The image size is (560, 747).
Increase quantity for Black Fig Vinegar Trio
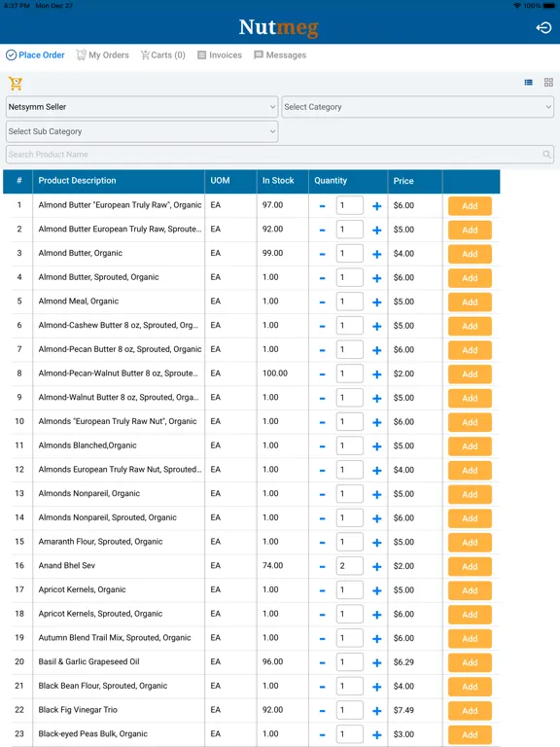coord(376,711)
